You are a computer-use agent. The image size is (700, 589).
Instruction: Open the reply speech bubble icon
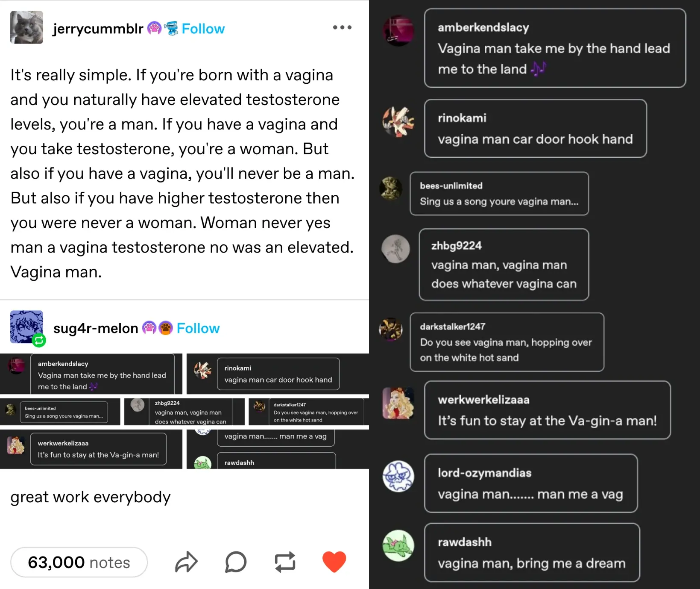point(236,562)
